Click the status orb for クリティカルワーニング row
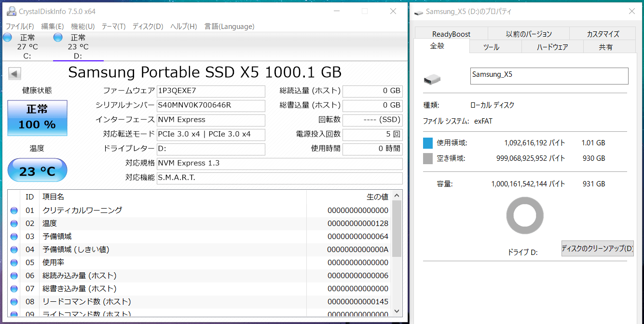This screenshot has height=324, width=644. 14,211
